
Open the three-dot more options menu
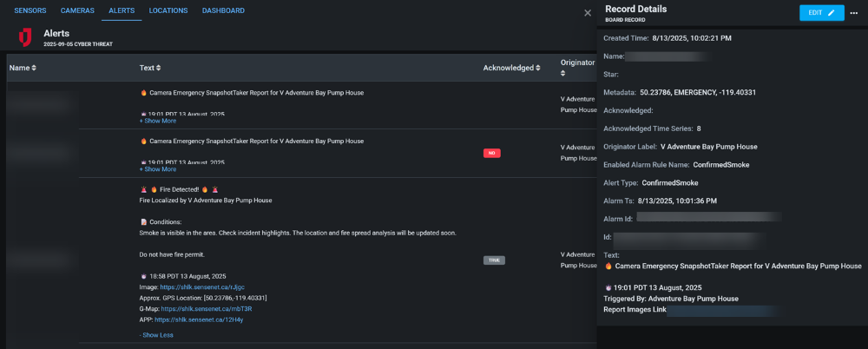point(854,12)
